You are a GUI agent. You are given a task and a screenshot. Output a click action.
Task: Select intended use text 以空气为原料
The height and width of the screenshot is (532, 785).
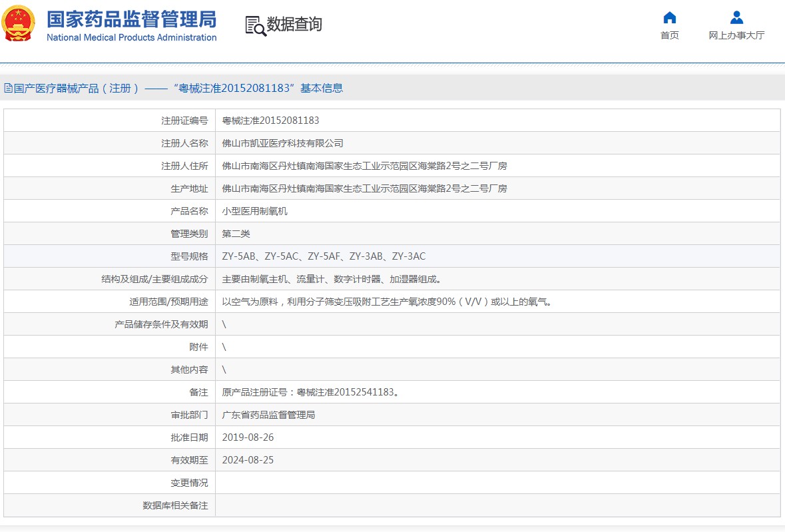click(x=386, y=302)
